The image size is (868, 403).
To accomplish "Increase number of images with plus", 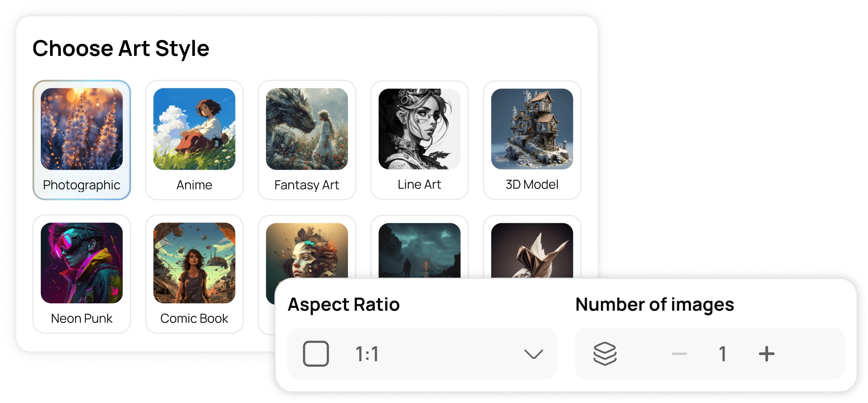I will tap(766, 354).
